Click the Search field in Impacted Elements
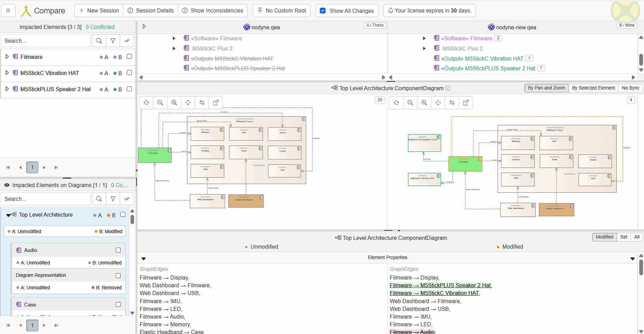The image size is (644, 334). pos(45,41)
